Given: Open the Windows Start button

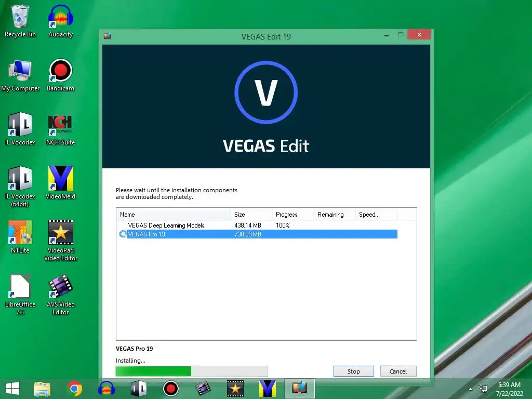Looking at the screenshot, I should (x=12, y=389).
